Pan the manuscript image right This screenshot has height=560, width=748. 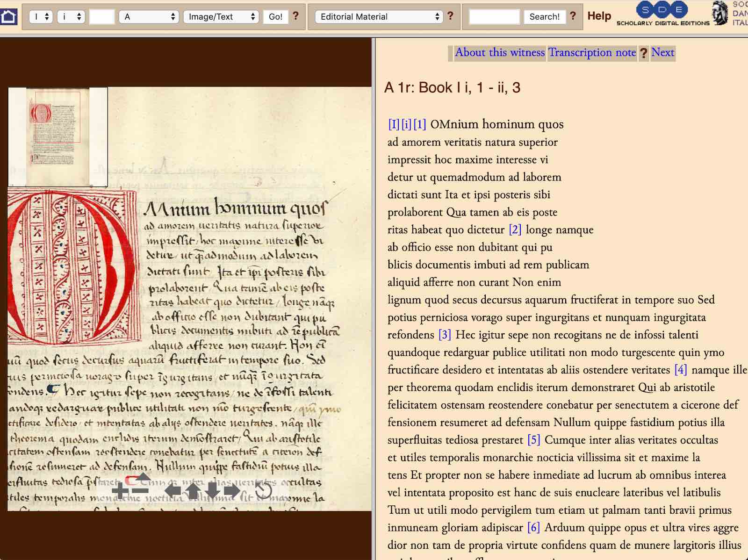[232, 491]
